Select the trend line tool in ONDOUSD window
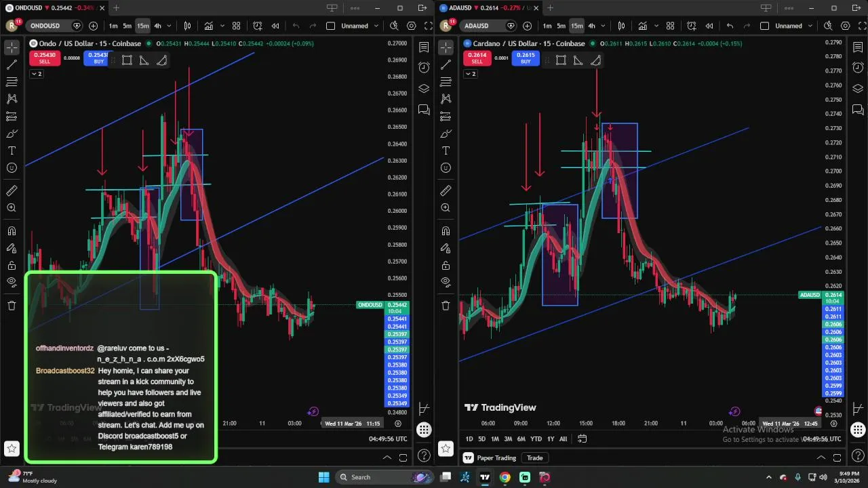Viewport: 868px width, 488px height. [x=12, y=65]
